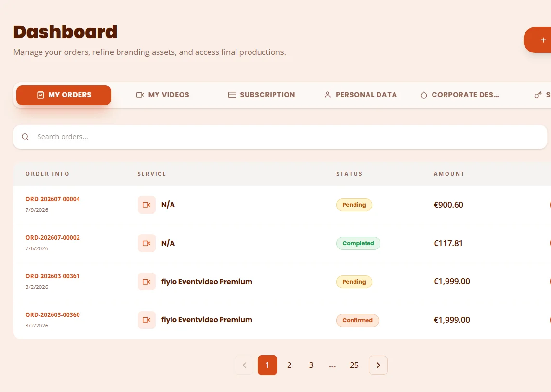Go to the Personal Data tab
Image resolution: width=551 pixels, height=392 pixels.
click(360, 95)
